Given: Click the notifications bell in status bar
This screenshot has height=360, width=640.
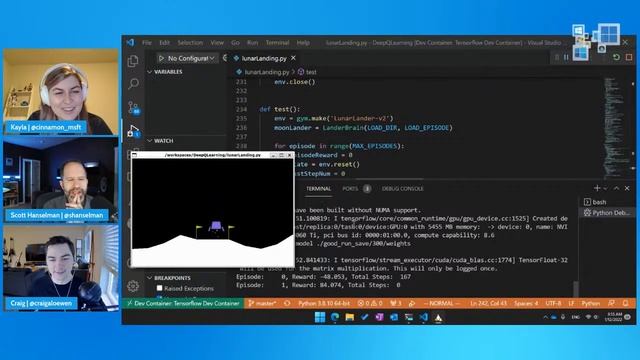Looking at the screenshot, I should click(625, 303).
